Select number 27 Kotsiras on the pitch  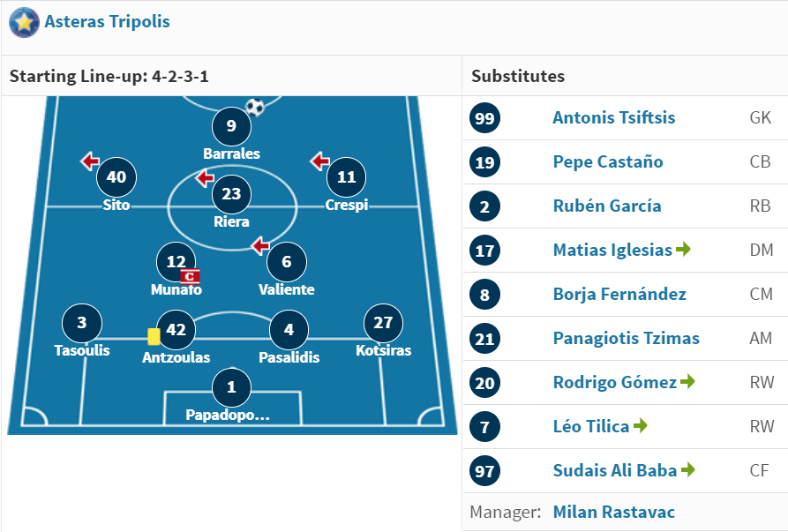click(383, 323)
